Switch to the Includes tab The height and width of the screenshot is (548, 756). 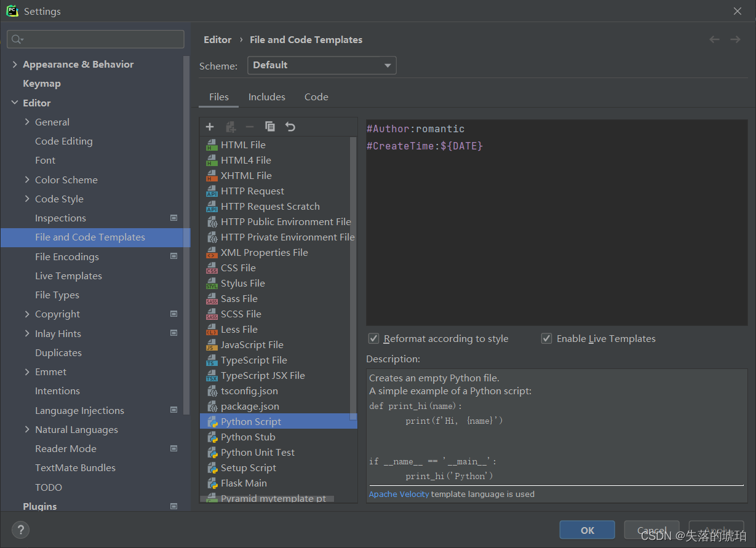(x=267, y=97)
